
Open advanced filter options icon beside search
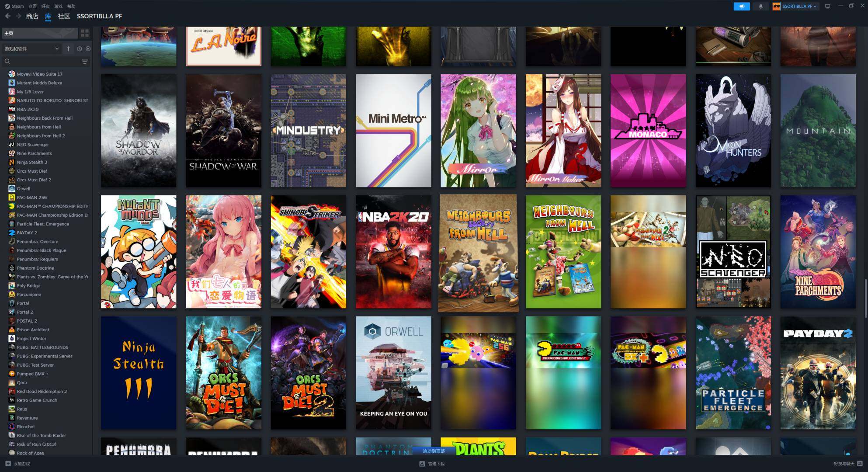[x=85, y=62]
